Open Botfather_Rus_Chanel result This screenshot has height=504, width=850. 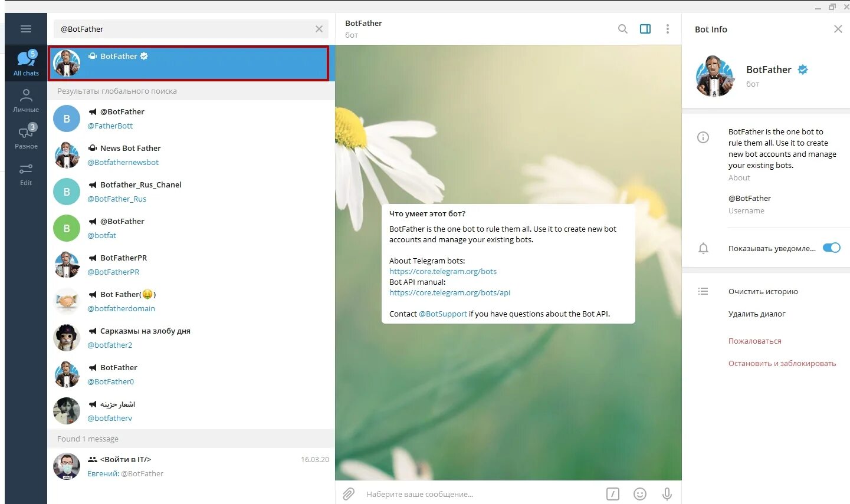point(191,192)
